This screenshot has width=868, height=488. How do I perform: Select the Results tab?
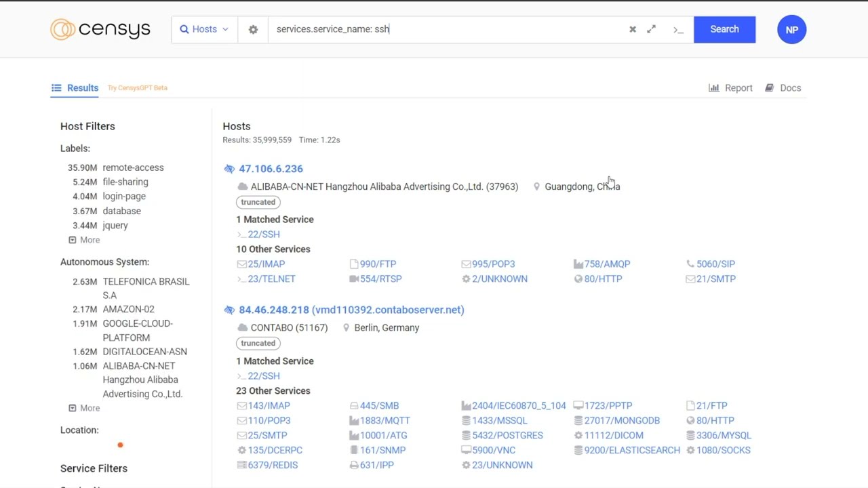pos(75,87)
